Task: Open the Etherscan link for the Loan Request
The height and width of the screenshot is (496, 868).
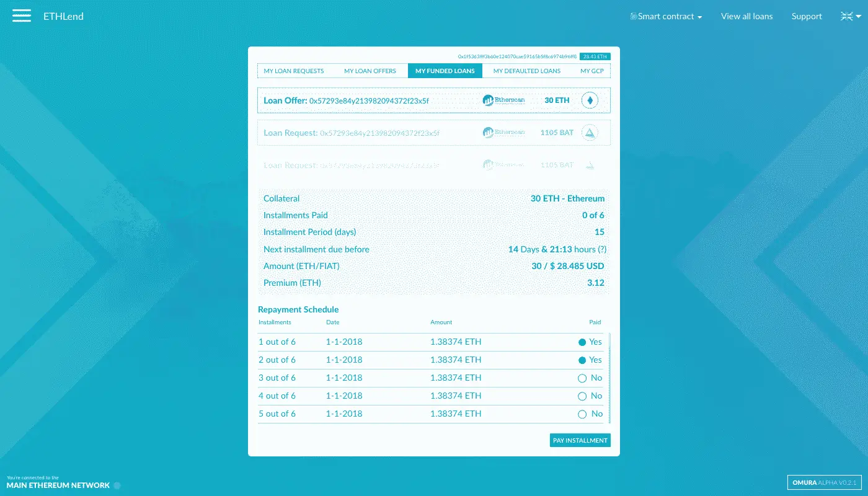Action: coord(503,132)
